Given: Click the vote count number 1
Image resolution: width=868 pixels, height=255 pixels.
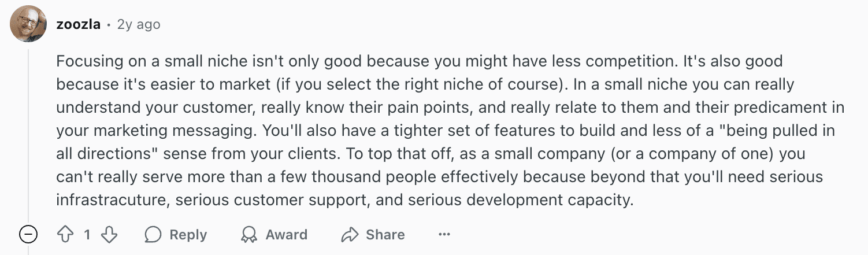Looking at the screenshot, I should coord(87,234).
